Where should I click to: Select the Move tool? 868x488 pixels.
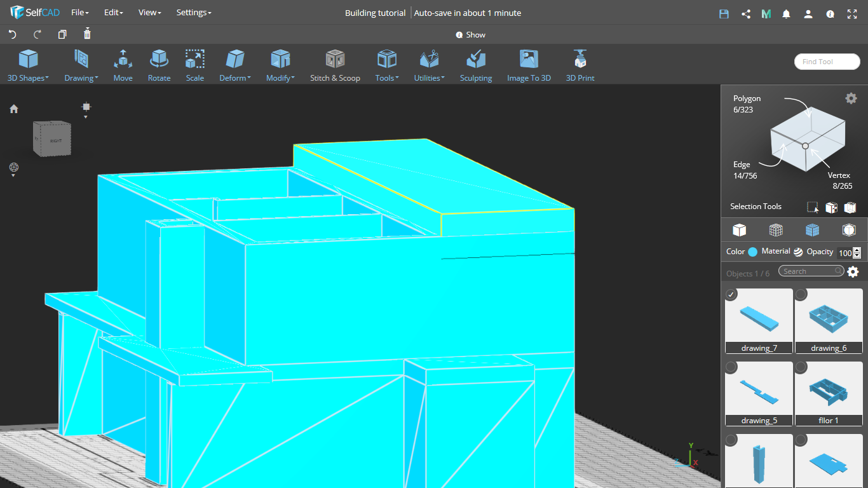pyautogui.click(x=123, y=66)
